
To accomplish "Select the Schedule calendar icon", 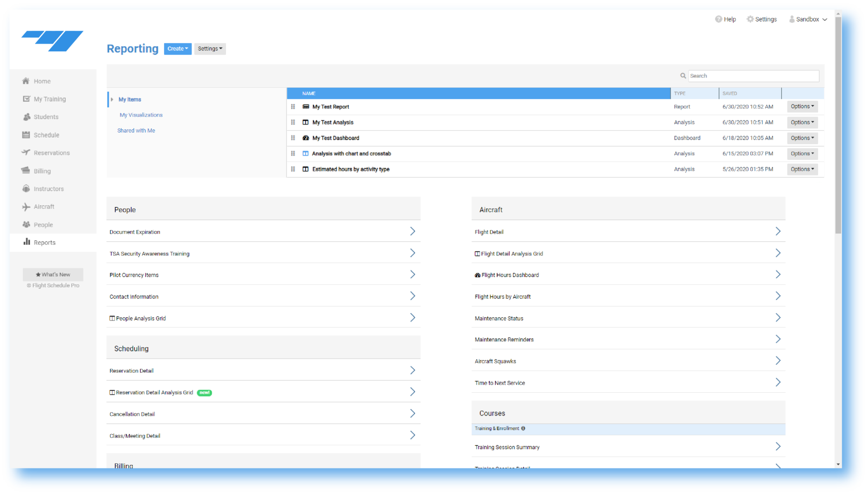I will (26, 135).
